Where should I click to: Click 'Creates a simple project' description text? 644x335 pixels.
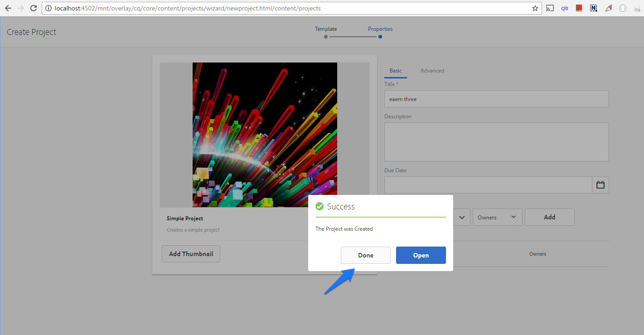tap(193, 230)
